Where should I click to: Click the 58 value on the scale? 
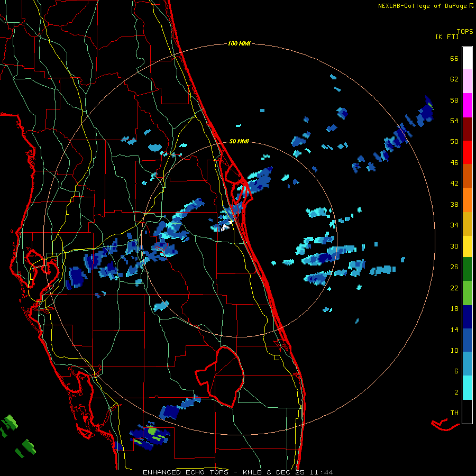(454, 100)
